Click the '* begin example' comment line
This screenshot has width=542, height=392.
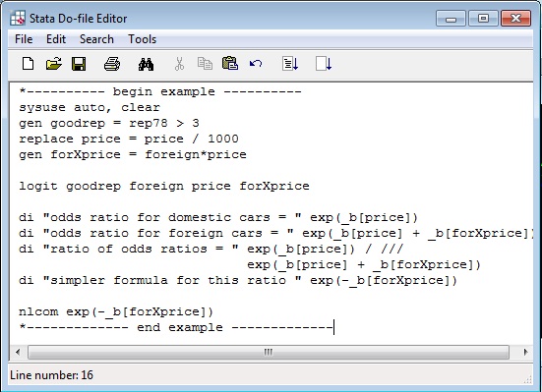click(x=160, y=92)
